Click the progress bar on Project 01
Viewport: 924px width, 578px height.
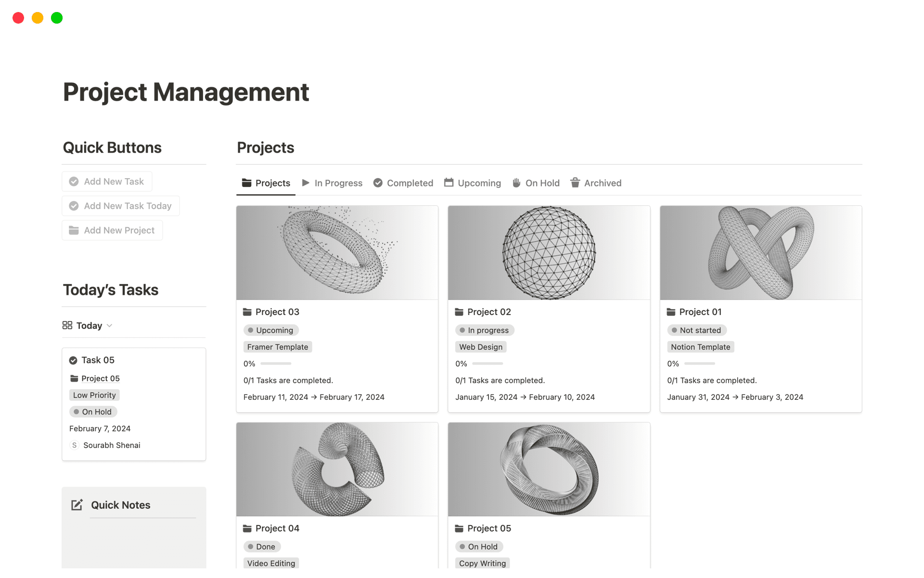point(699,364)
